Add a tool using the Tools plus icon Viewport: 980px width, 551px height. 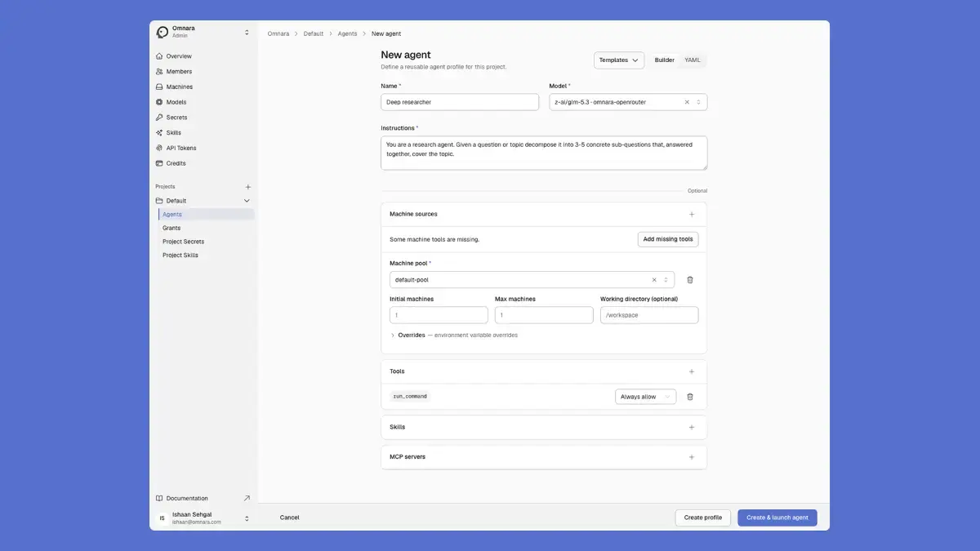(692, 371)
